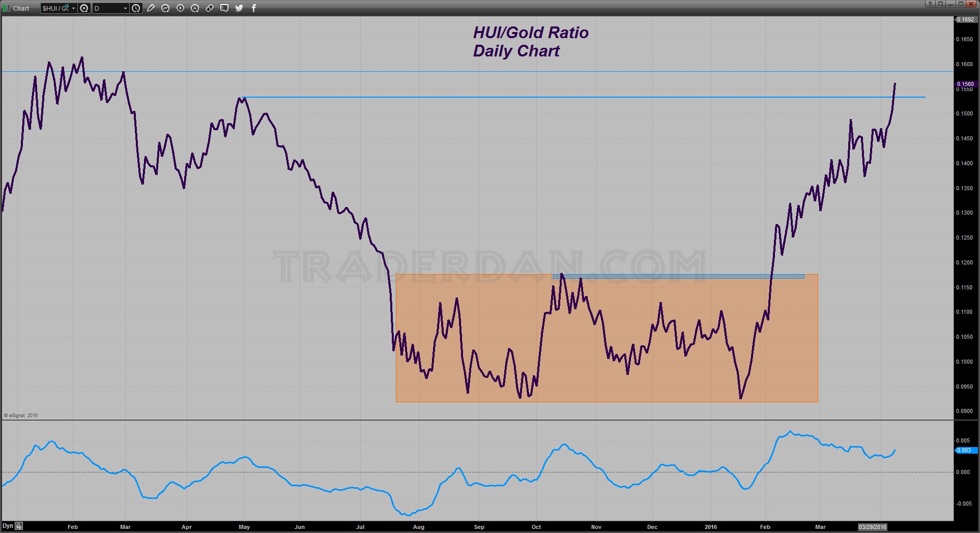Image resolution: width=980 pixels, height=533 pixels.
Task: Select the pencil drawing tool
Action: point(151,8)
